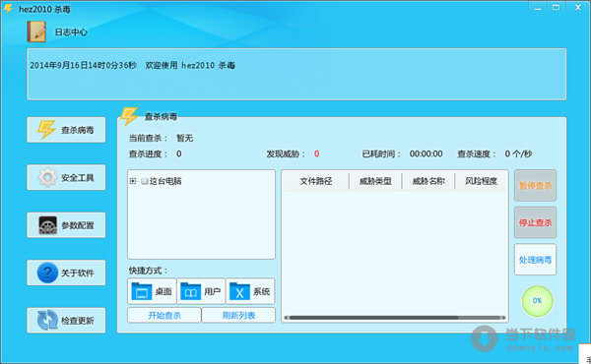Click the lightning icon on 查杀病毒 button
Viewport: 591px width, 364px height.
tap(46, 130)
